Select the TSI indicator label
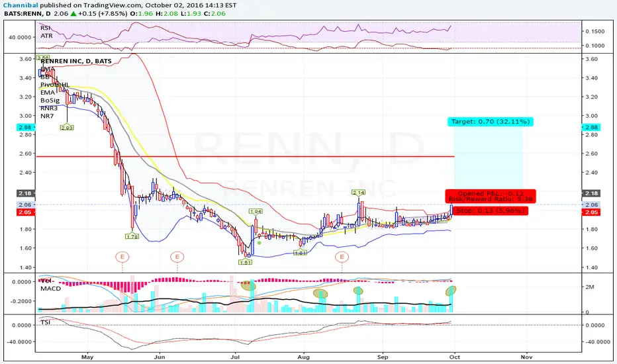 [45, 322]
